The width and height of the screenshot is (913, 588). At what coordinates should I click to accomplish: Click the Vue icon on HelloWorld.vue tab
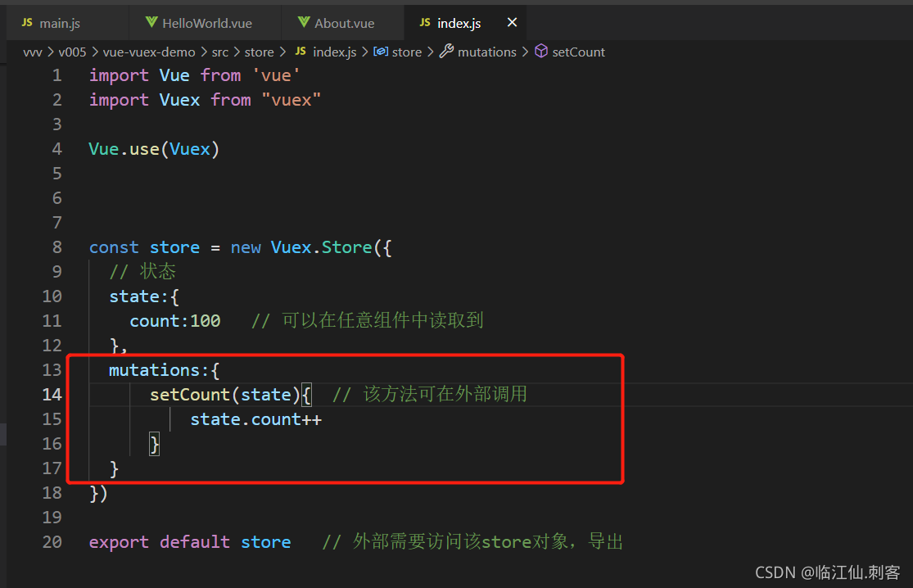coord(151,22)
